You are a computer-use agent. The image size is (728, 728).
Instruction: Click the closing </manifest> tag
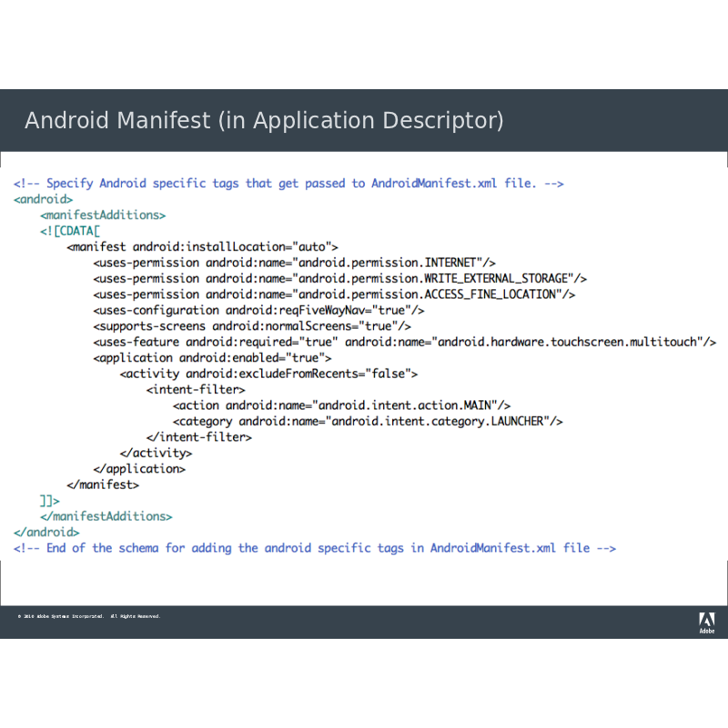pyautogui.click(x=103, y=485)
